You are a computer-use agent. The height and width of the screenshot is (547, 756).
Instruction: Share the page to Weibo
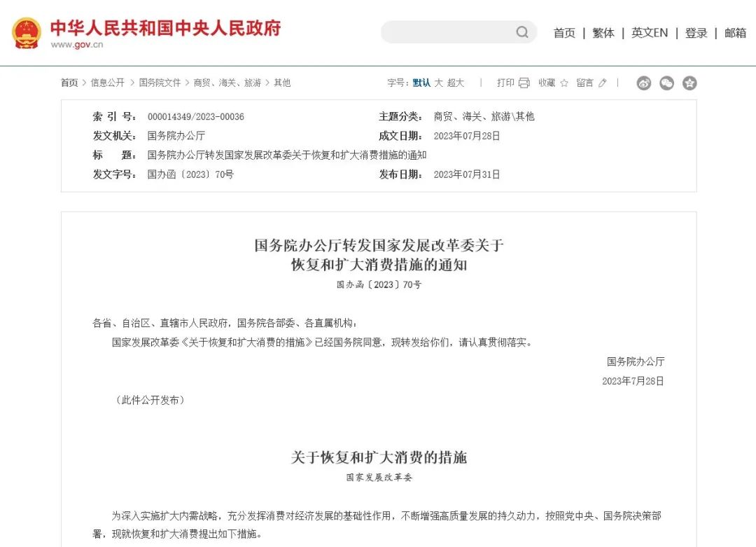point(644,83)
